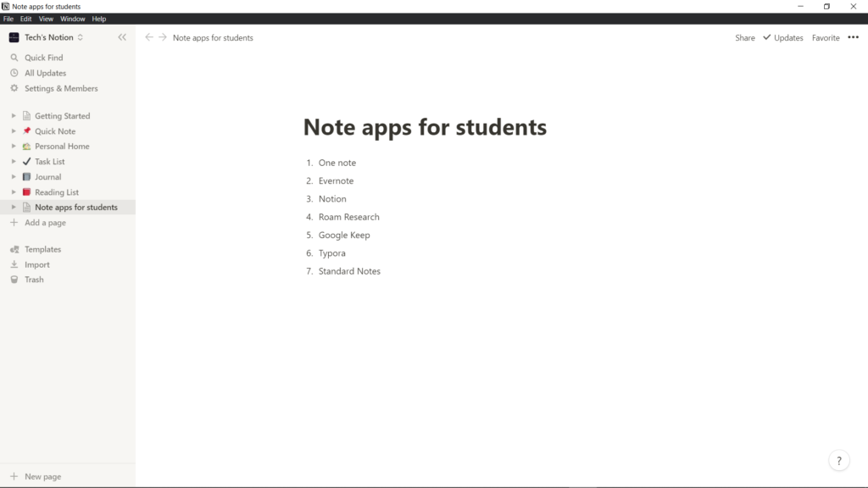
Task: Click the Notion app icon in title bar
Action: (6, 6)
